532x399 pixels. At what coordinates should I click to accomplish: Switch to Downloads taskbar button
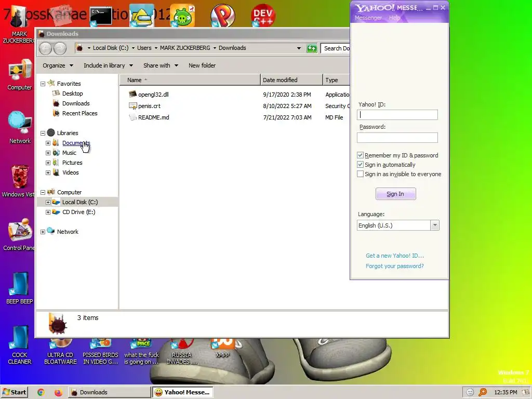point(109,392)
